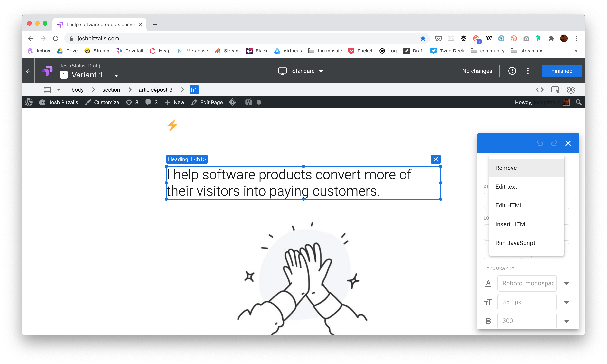Click the redo arrow in editor panel
607x364 pixels.
point(554,143)
